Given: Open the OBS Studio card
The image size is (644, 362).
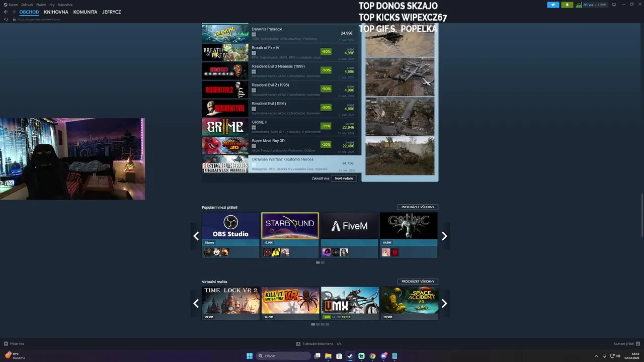Looking at the screenshot, I should click(x=230, y=235).
